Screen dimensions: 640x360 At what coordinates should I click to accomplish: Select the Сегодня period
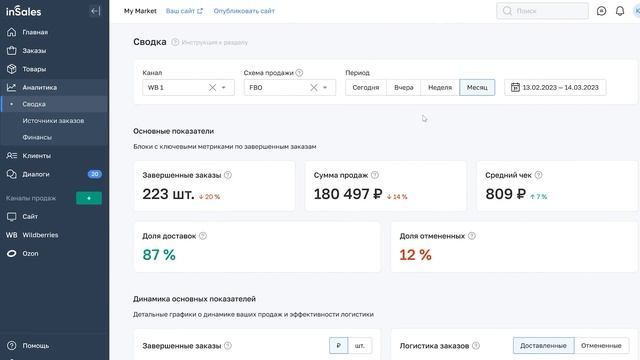pyautogui.click(x=366, y=87)
